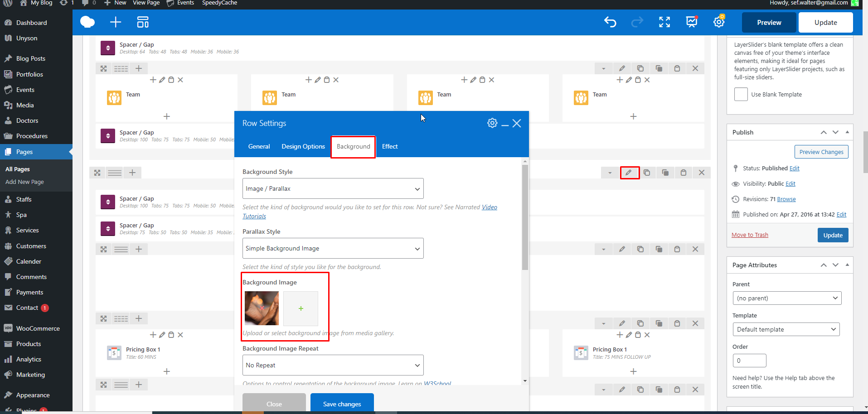Expand the Team row options dropdown arrow
This screenshot has width=868, height=414.
[603, 68]
